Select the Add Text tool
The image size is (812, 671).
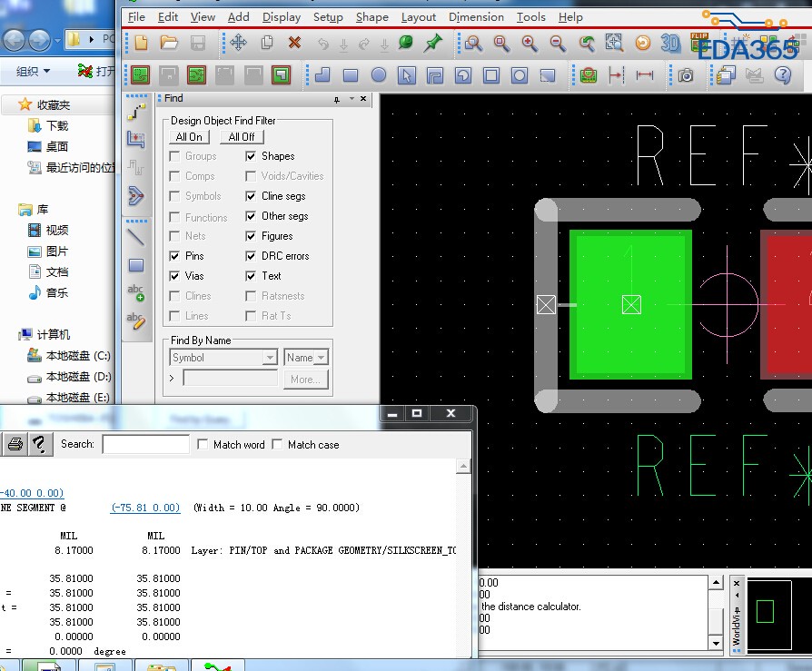pyautogui.click(x=136, y=292)
